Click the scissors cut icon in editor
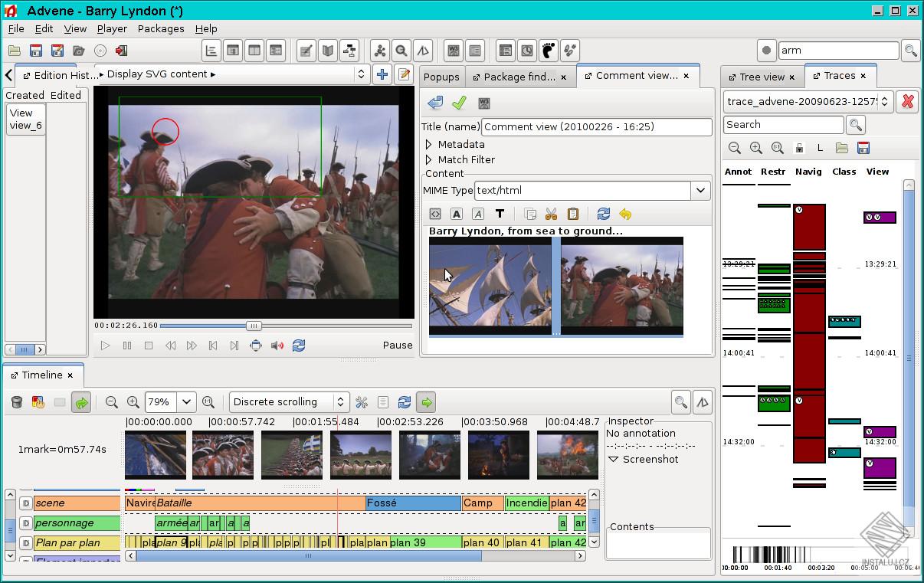924x583 pixels. pos(551,214)
